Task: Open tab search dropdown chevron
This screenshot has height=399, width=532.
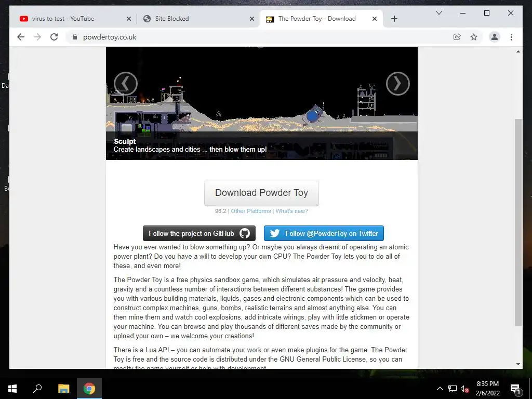Action: [438, 13]
